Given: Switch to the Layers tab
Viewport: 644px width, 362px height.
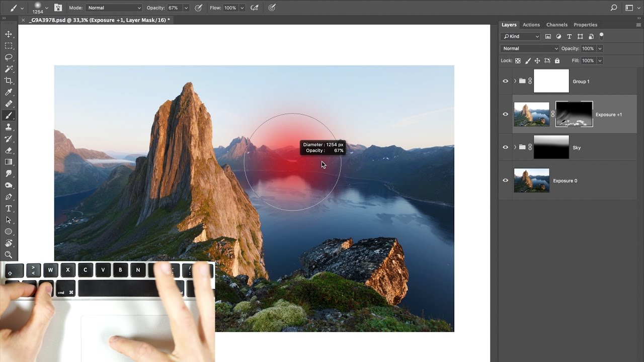Looking at the screenshot, I should (509, 25).
